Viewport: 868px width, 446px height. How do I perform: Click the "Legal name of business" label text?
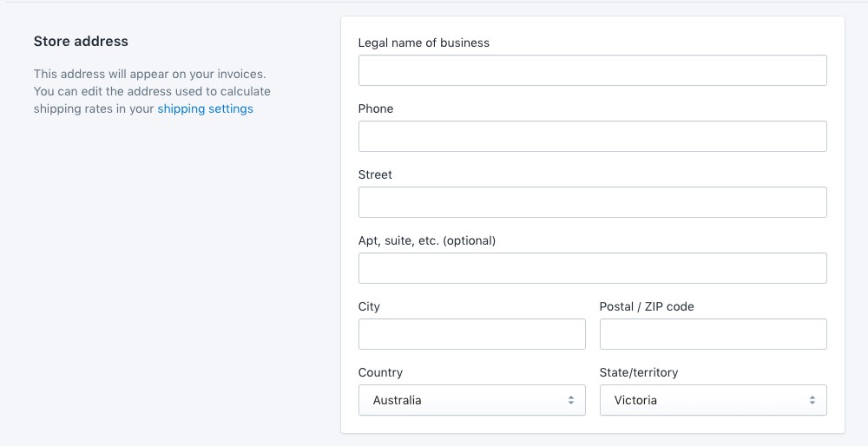pyautogui.click(x=424, y=43)
